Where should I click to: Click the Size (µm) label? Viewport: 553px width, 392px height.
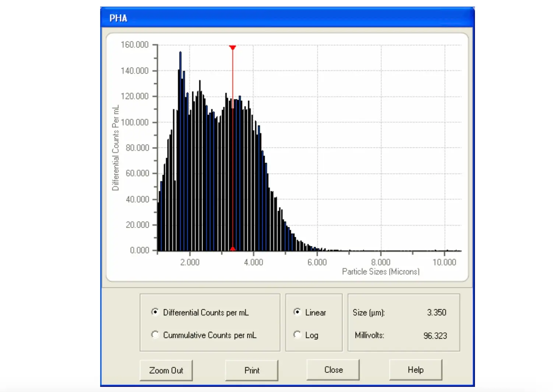click(369, 313)
